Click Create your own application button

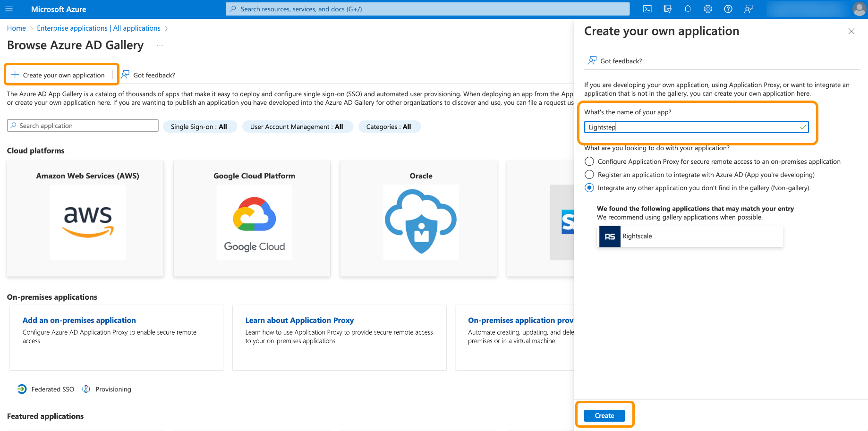pyautogui.click(x=58, y=75)
